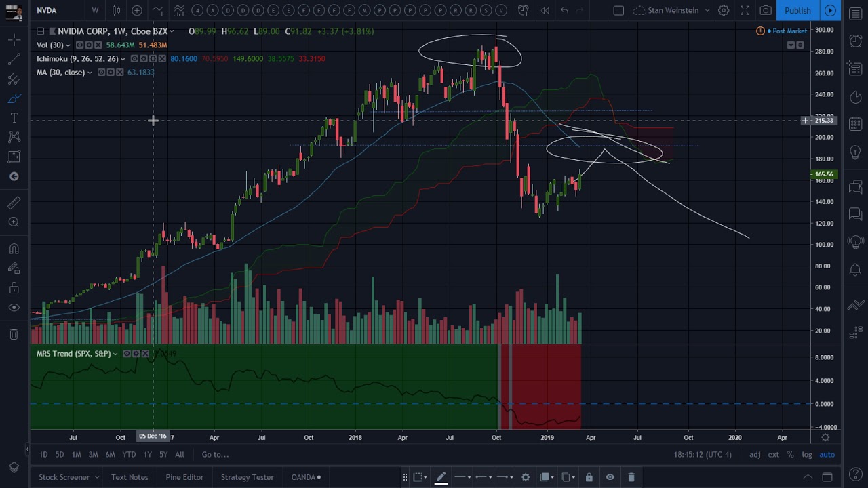
Task: Open the Stock Screener dropdown arrow
Action: coord(96,477)
